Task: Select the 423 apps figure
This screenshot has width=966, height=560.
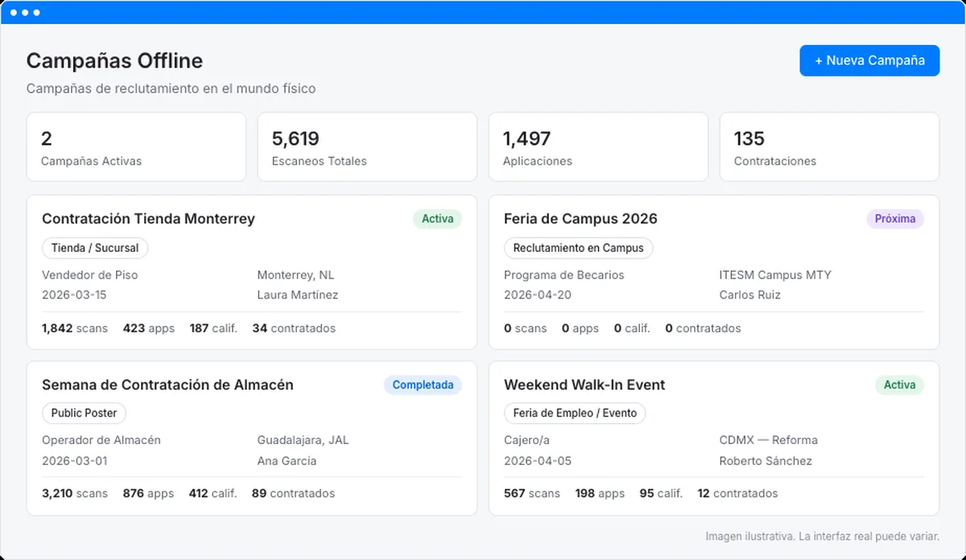Action: click(149, 328)
